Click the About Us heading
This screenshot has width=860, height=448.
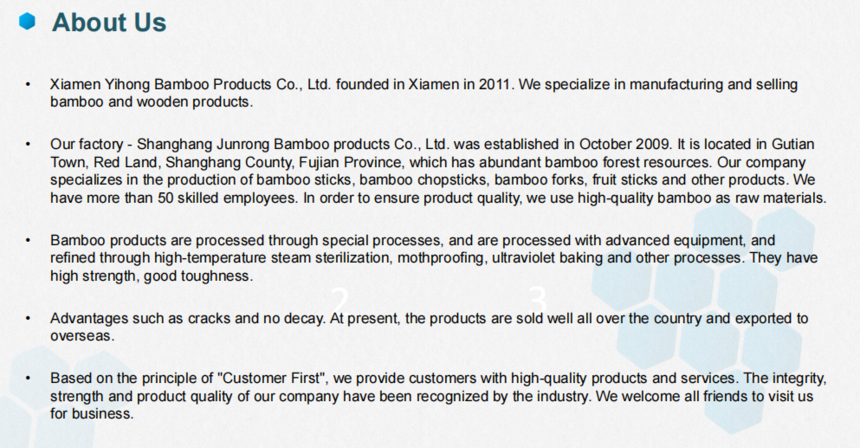109,22
